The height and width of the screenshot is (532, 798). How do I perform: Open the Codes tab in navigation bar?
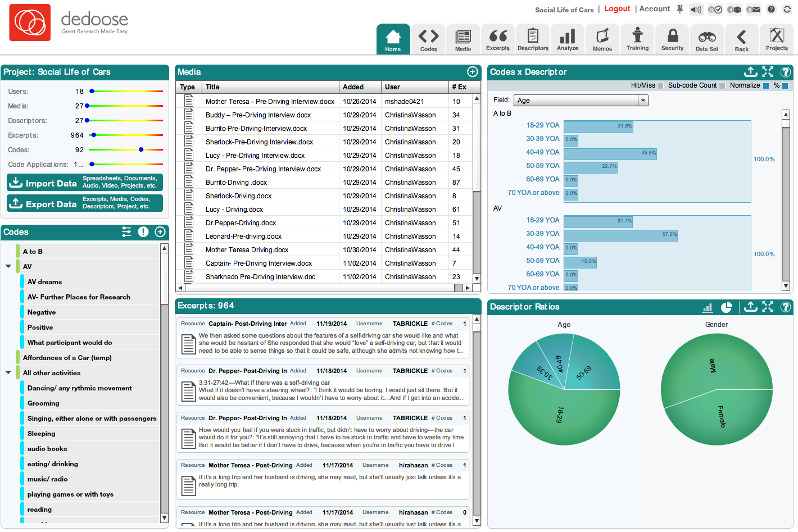(428, 39)
